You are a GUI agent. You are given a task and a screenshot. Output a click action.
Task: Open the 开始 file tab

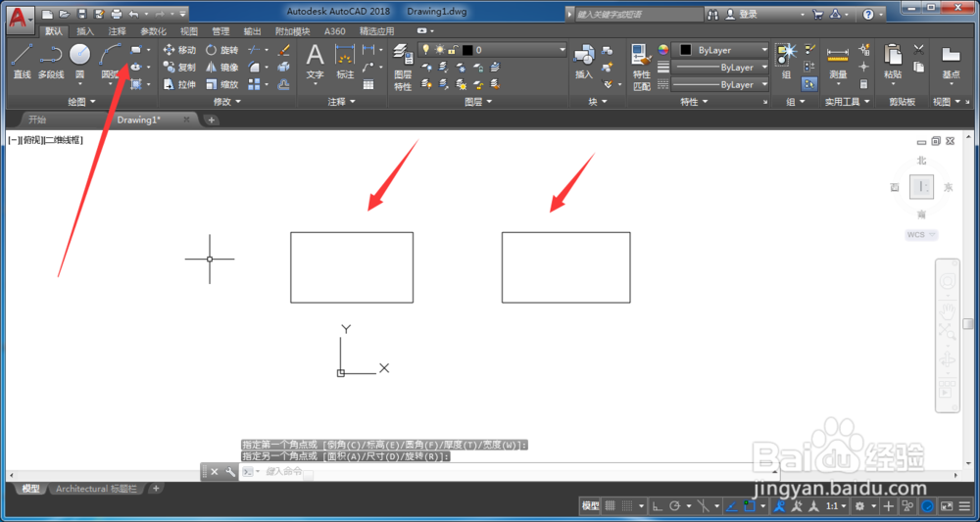click(37, 119)
